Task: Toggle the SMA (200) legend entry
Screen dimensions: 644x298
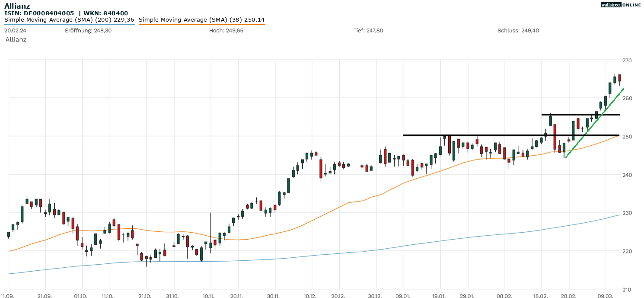Action: pyautogui.click(x=69, y=19)
